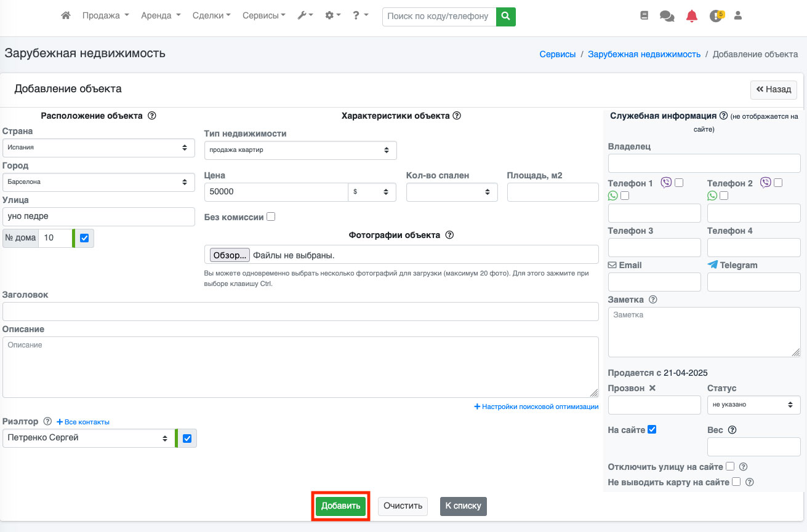The image size is (807, 532).
Task: Open the gear settings menu icon
Action: (x=332, y=16)
